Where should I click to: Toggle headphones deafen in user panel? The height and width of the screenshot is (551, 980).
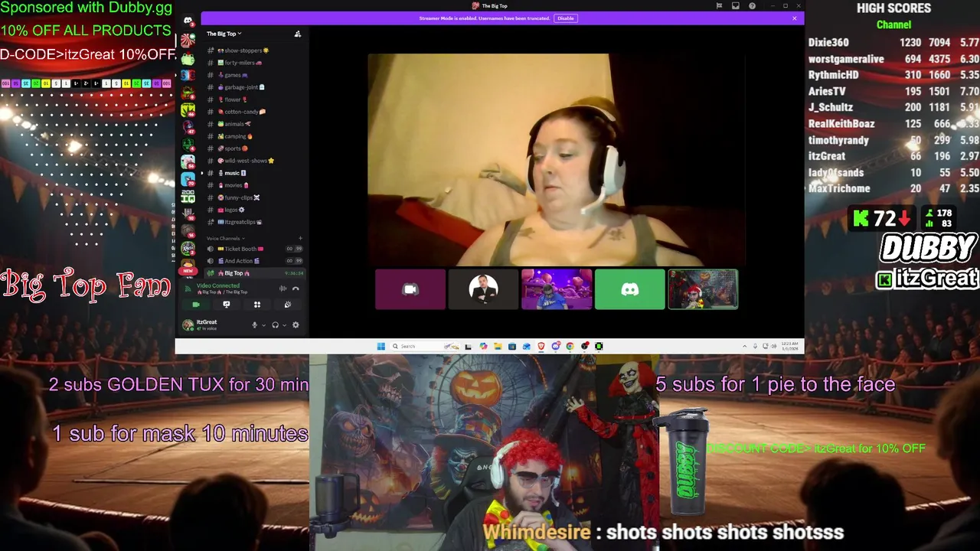[x=276, y=325]
